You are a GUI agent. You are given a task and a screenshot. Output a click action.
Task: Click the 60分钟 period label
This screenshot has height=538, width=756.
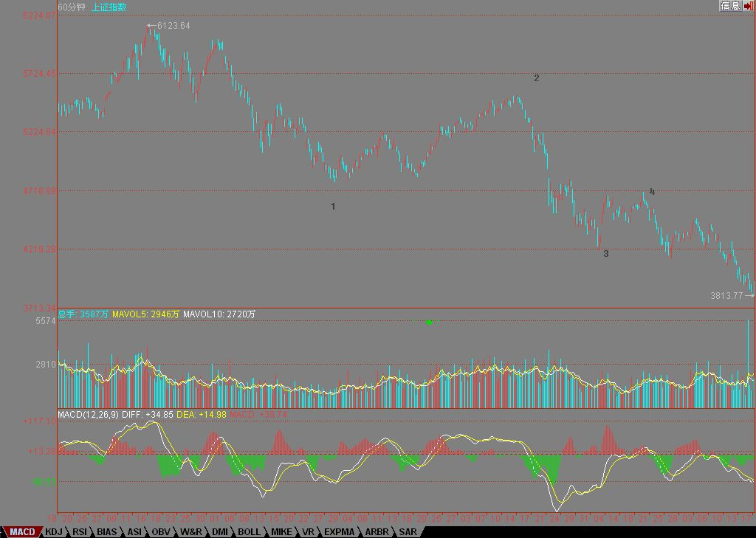72,7
